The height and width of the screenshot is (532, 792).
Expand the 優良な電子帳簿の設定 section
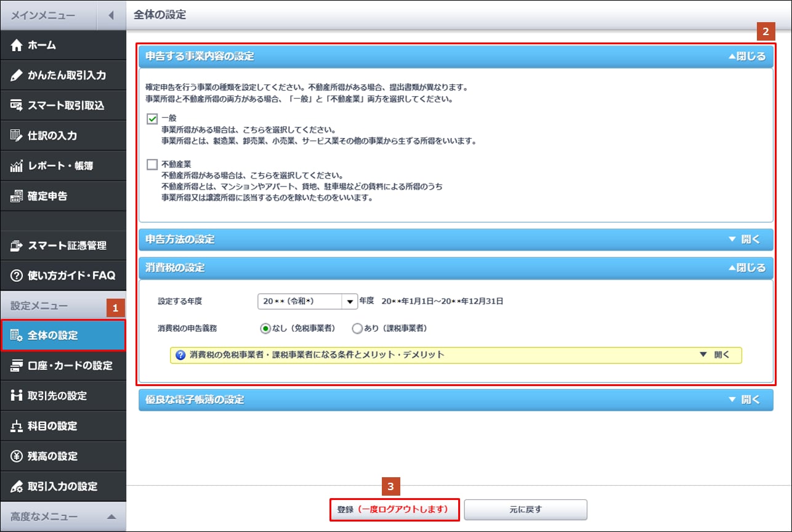click(x=743, y=400)
